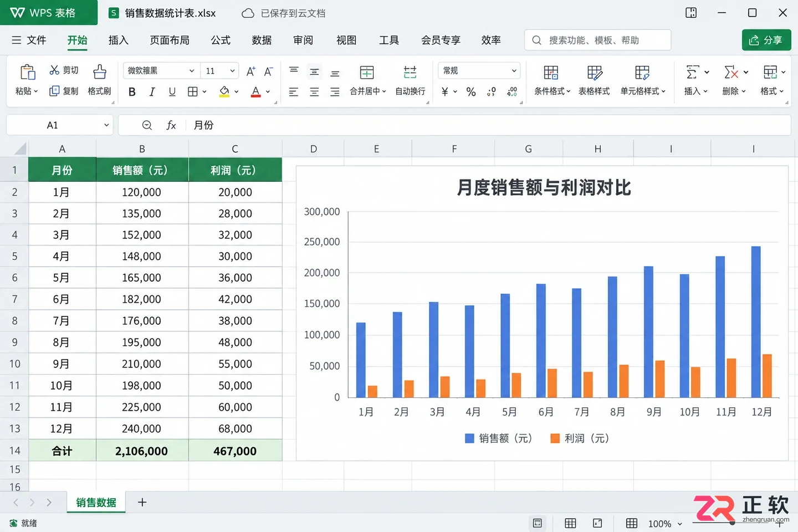Align cell content to vertical middle
Screen dimensions: 798x532
(314, 71)
